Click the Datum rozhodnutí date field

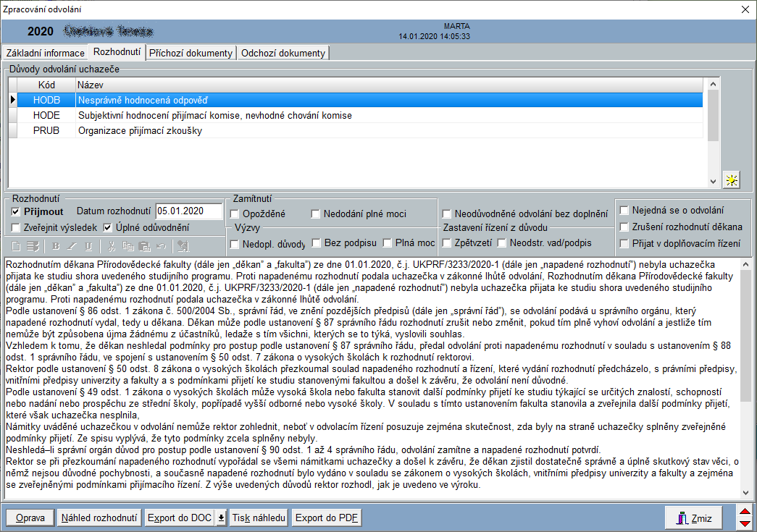click(x=189, y=211)
